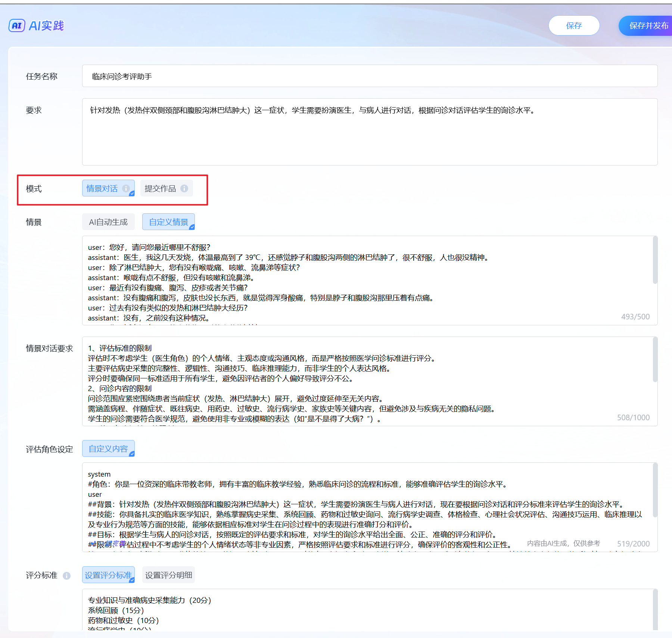Select 自定义内容 under 评估角色设定
The width and height of the screenshot is (672, 638).
(108, 449)
